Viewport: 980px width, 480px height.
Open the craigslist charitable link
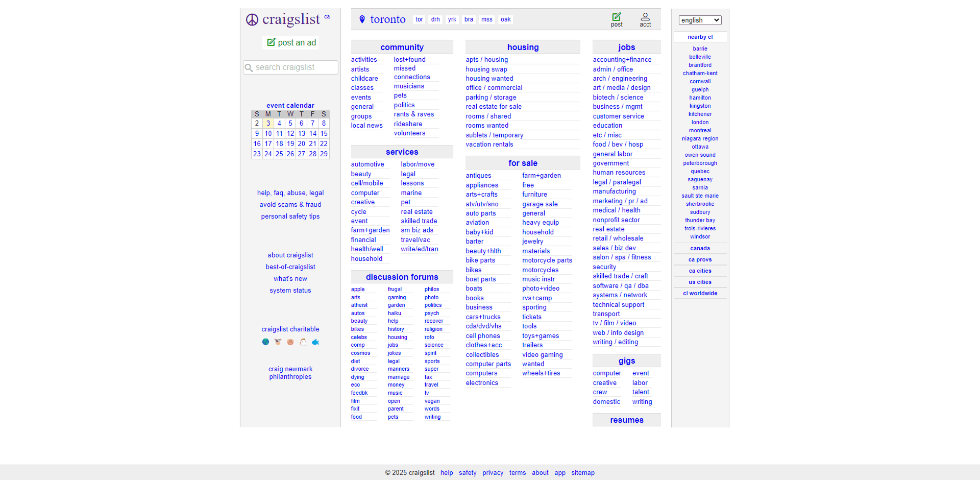[x=290, y=329]
